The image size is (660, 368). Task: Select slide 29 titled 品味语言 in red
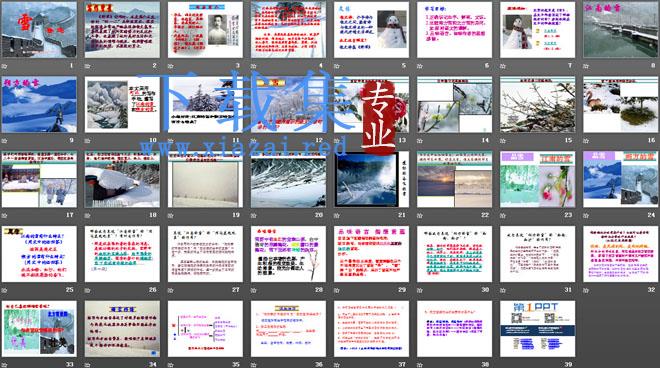[371, 254]
